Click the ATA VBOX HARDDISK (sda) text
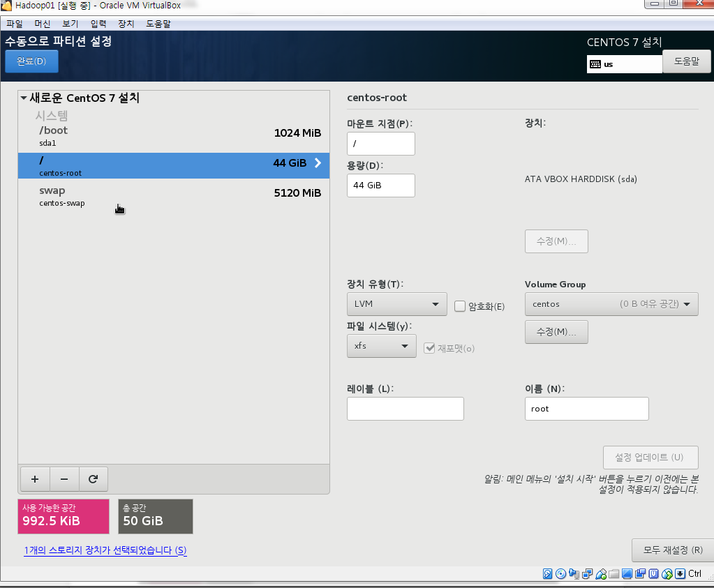 581,179
